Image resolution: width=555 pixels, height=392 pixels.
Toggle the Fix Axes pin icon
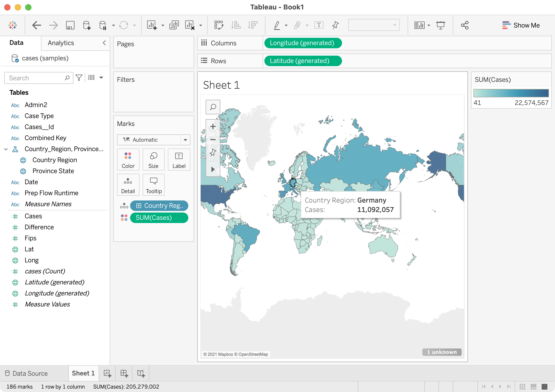click(335, 25)
